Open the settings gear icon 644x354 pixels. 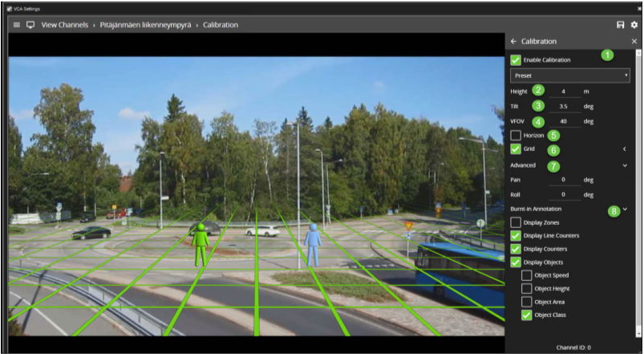634,25
